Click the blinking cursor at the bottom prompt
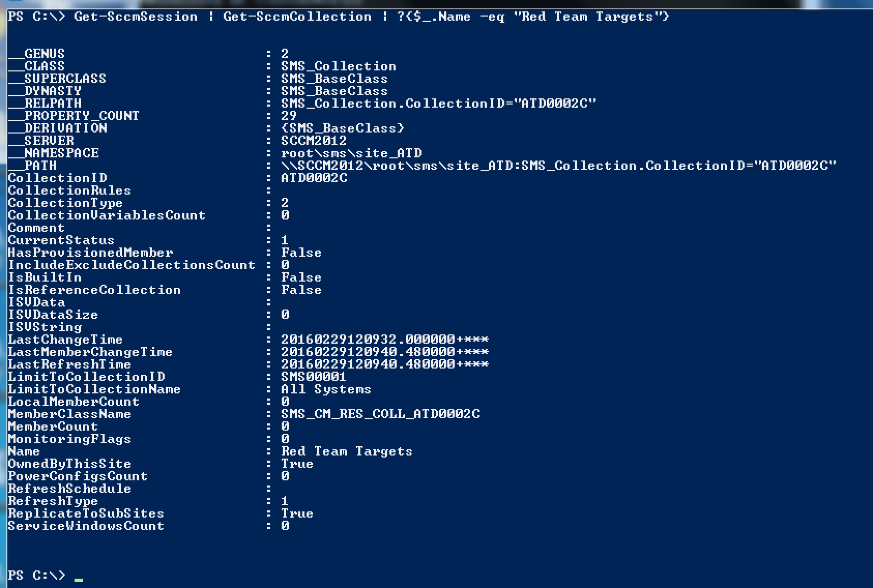Image resolution: width=873 pixels, height=588 pixels. click(x=79, y=579)
